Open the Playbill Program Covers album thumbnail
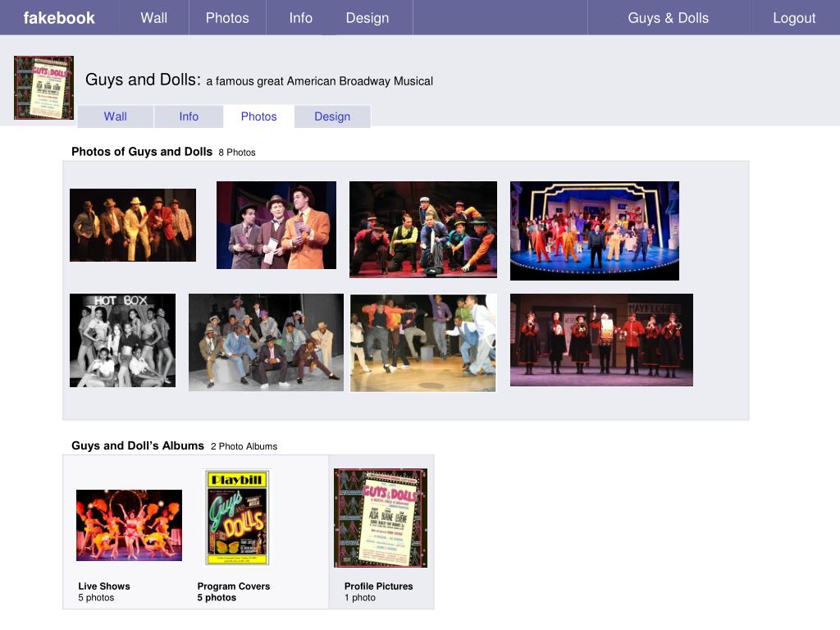 [x=237, y=518]
